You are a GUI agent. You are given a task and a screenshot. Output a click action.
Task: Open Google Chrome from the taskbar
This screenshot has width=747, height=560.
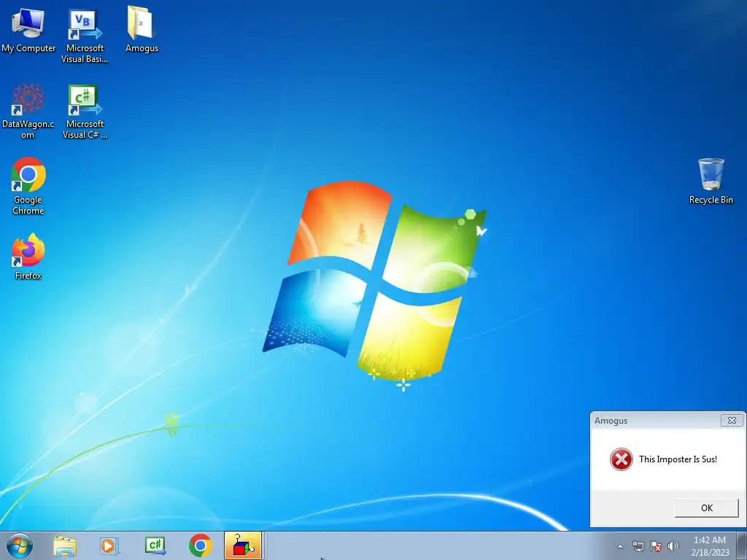(200, 545)
